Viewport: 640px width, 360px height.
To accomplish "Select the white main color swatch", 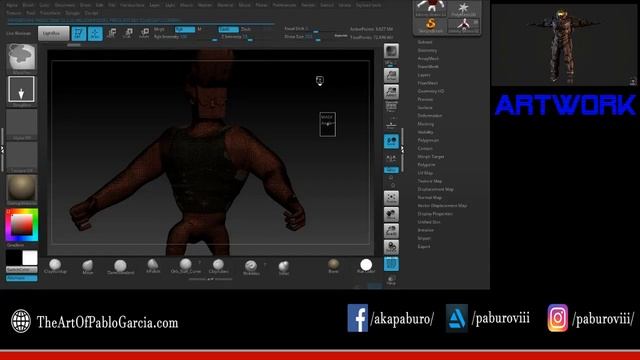I will [30, 258].
